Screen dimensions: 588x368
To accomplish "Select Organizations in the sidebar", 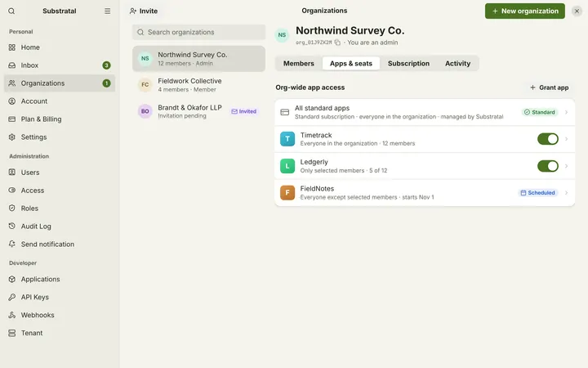I will pos(60,83).
